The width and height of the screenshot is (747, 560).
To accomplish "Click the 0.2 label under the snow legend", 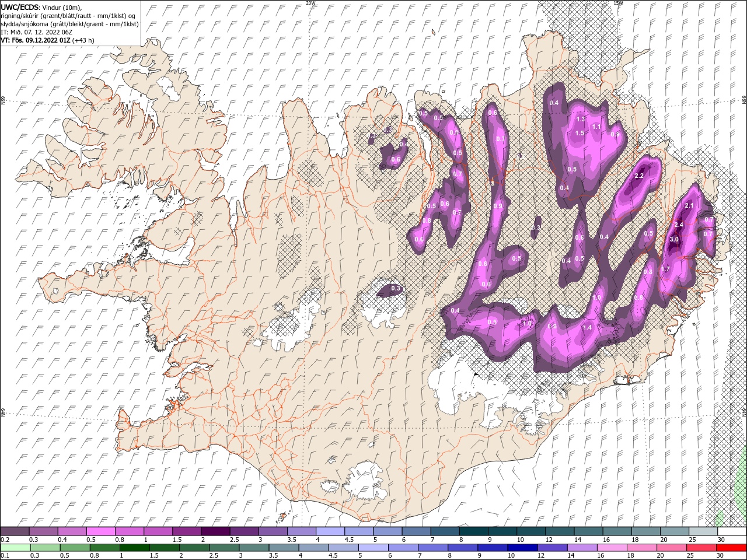I will tap(5, 540).
